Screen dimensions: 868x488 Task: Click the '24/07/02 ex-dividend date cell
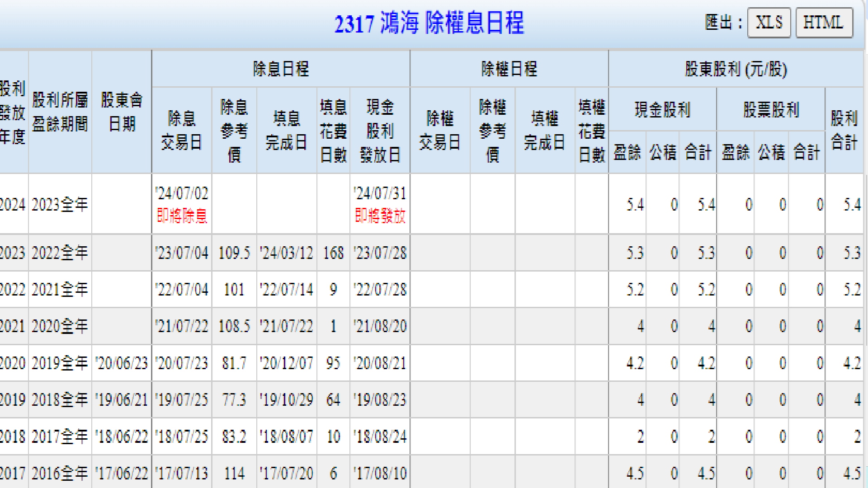point(182,193)
